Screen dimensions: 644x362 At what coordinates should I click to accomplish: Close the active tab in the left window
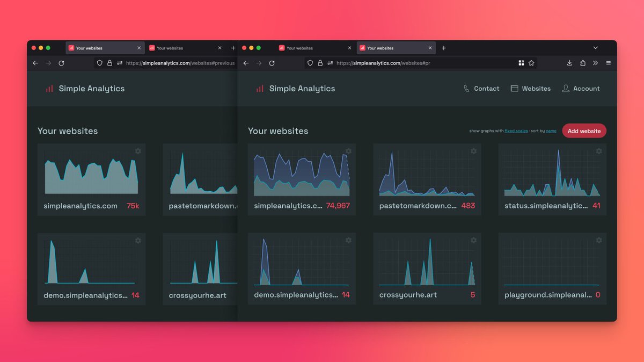coord(139,48)
